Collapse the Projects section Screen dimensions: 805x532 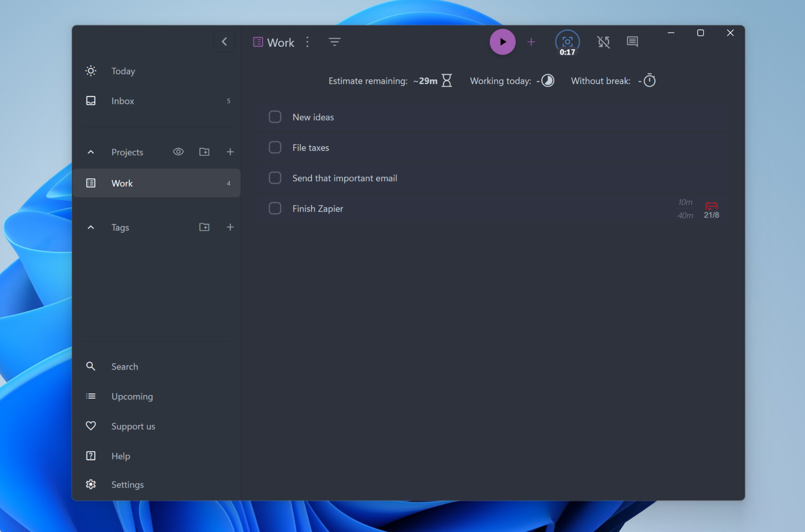tap(91, 152)
